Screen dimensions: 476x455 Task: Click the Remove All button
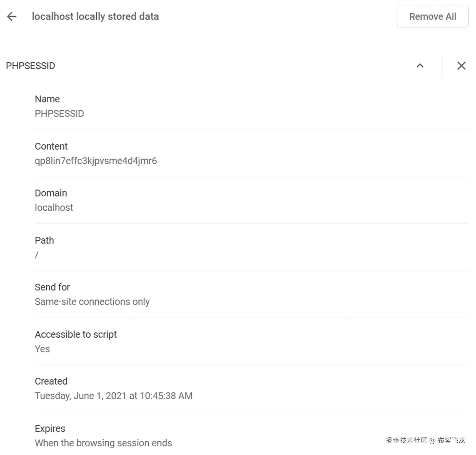[432, 17]
